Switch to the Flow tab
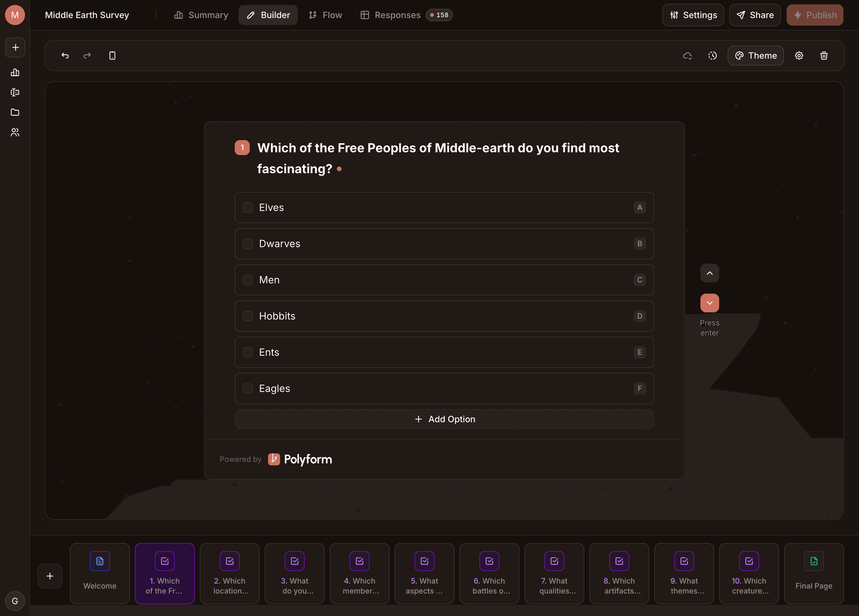Image resolution: width=859 pixels, height=616 pixels. [x=325, y=15]
